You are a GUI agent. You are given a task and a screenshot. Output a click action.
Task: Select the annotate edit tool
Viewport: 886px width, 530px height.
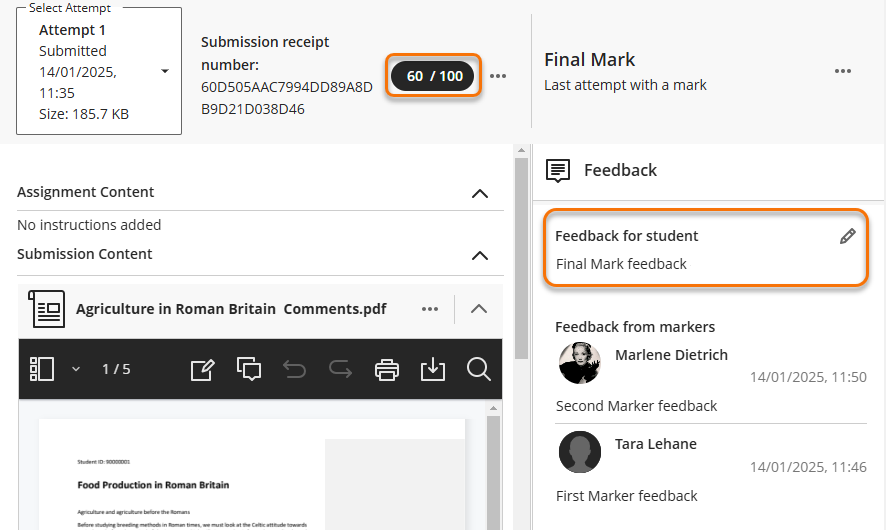point(202,370)
